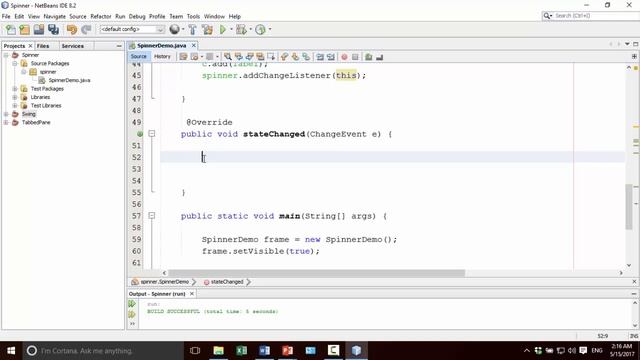Select SpinnerDemo.java in project tree

point(69,80)
